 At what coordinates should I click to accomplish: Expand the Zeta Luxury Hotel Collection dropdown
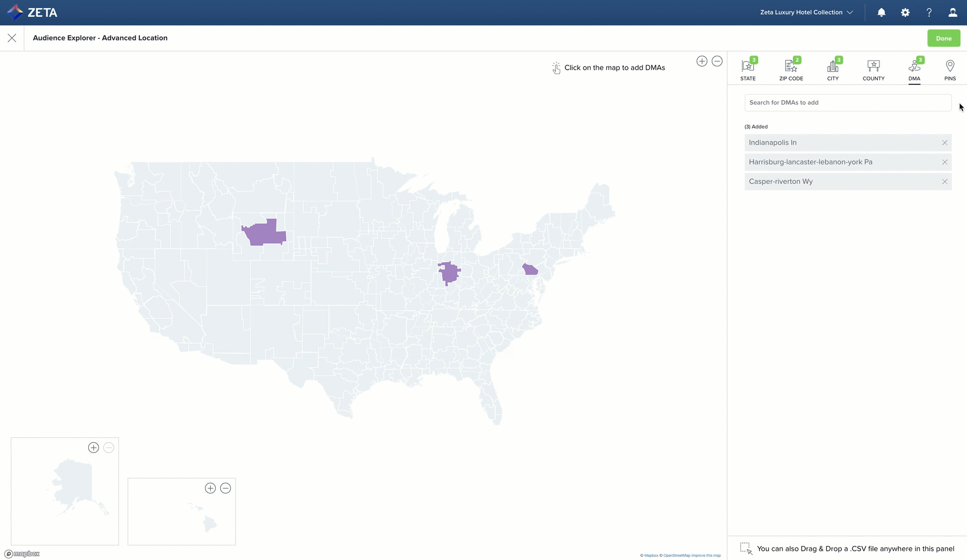[x=806, y=12]
